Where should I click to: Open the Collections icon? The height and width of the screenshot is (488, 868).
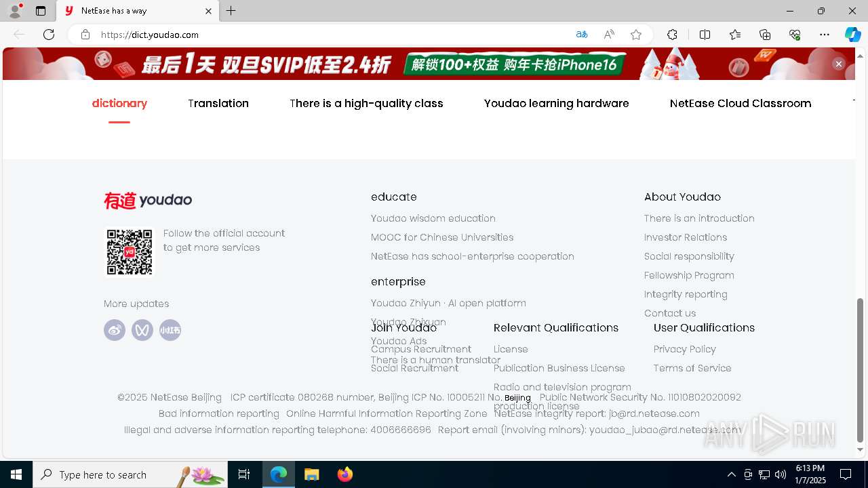click(x=765, y=35)
